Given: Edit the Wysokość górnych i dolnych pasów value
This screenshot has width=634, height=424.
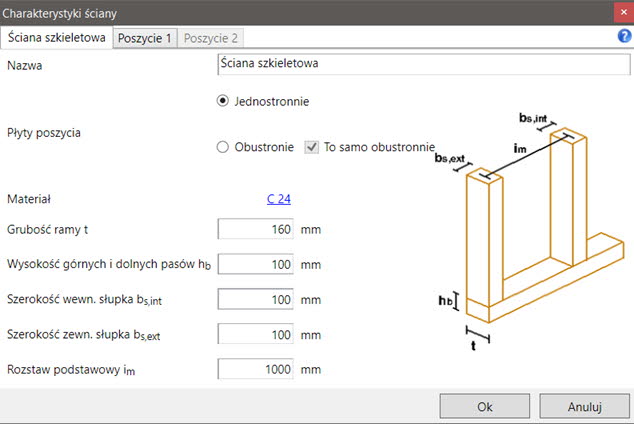Looking at the screenshot, I should tap(256, 265).
